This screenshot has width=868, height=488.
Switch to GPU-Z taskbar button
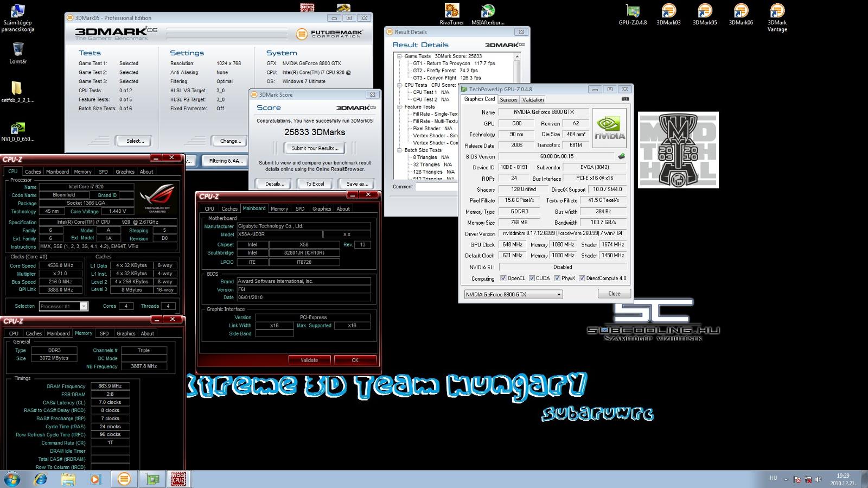pos(152,479)
